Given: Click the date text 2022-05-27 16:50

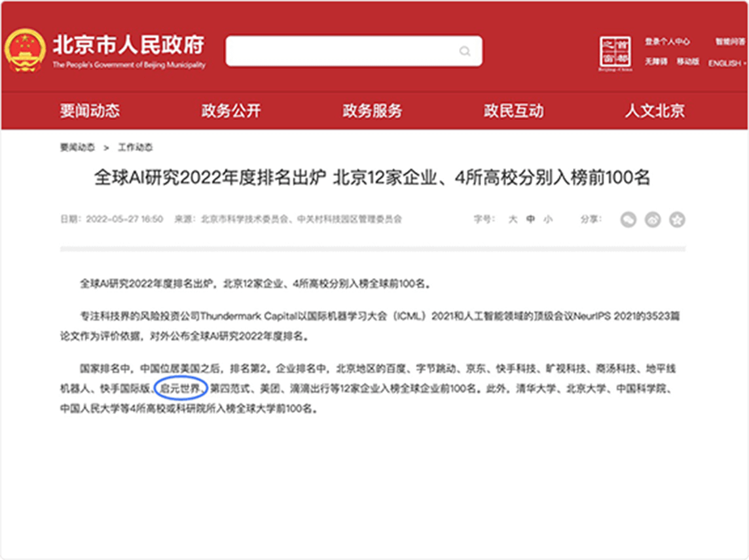Looking at the screenshot, I should pyautogui.click(x=124, y=219).
